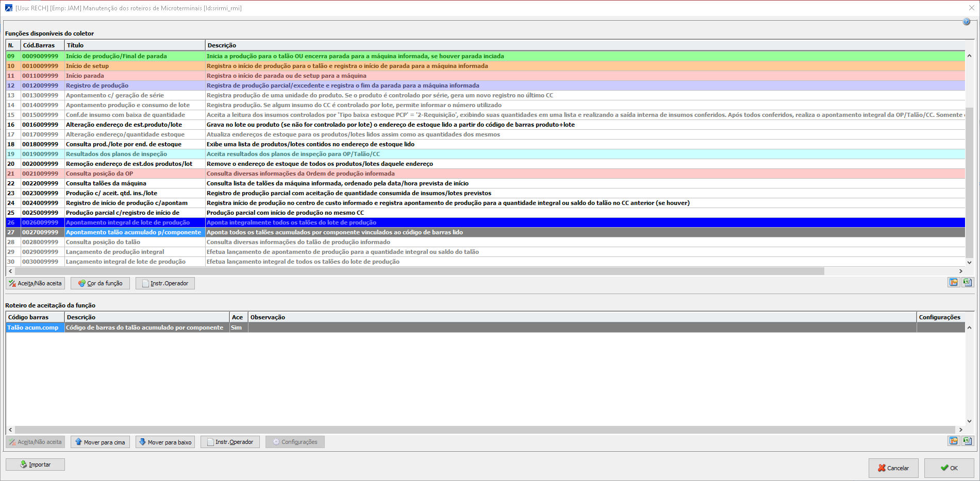This screenshot has width=980, height=481.
Task: Click the application icon in title bar
Action: pyautogui.click(x=8, y=8)
